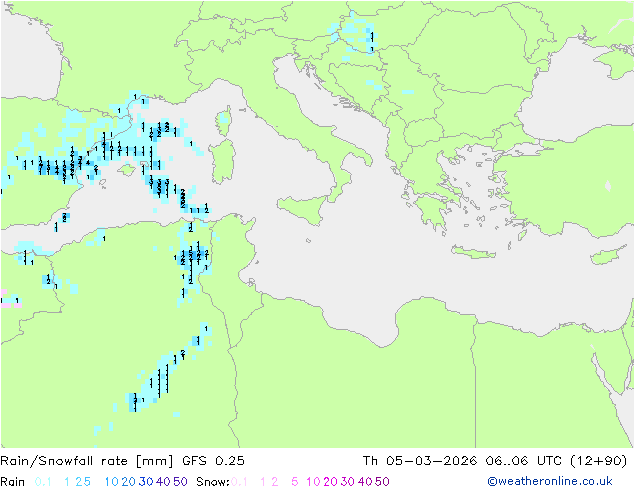
Task: Click the island of Sicily on the map
Action: 305,208
